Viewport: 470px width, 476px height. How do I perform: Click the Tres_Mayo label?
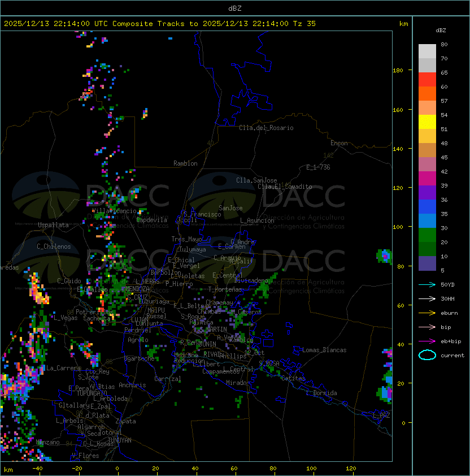pos(186,239)
